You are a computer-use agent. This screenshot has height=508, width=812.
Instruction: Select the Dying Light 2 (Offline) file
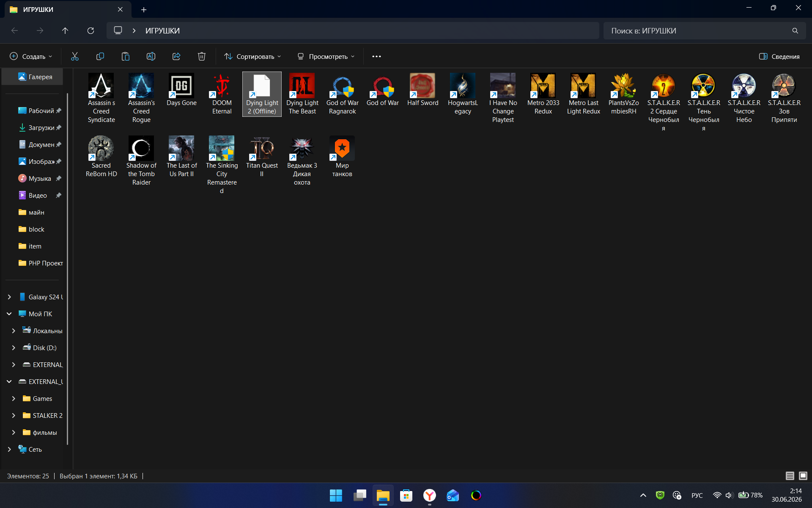click(262, 94)
